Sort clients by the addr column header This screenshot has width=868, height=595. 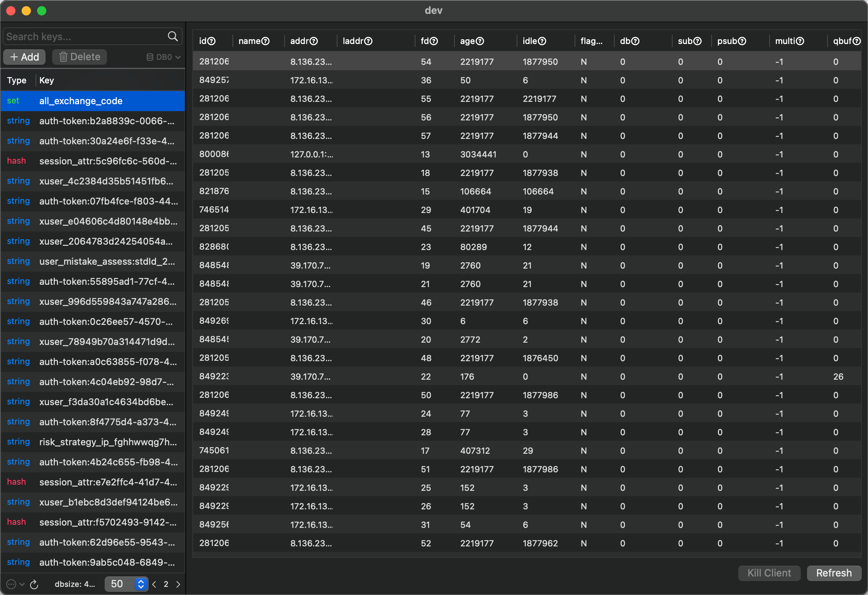(x=300, y=41)
